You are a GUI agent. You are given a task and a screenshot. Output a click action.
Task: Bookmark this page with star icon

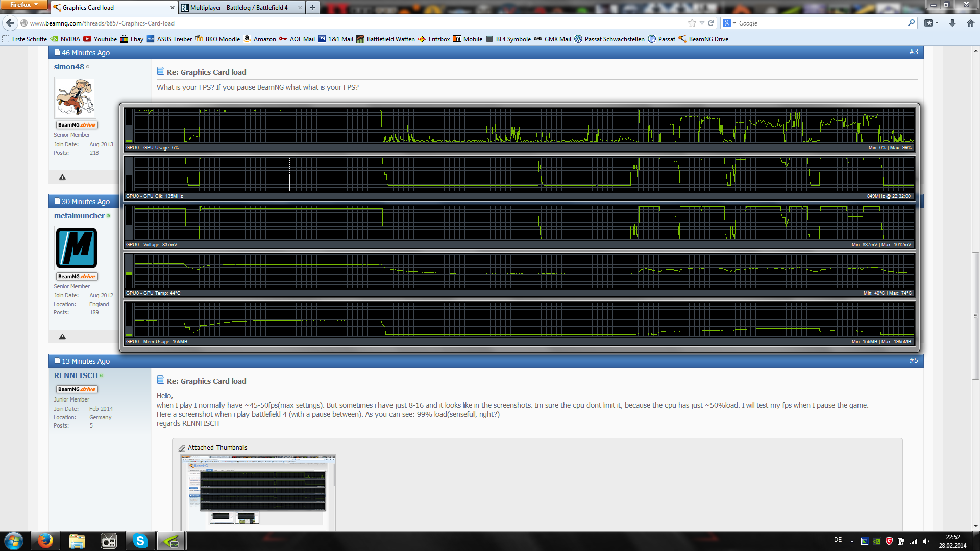coord(692,23)
